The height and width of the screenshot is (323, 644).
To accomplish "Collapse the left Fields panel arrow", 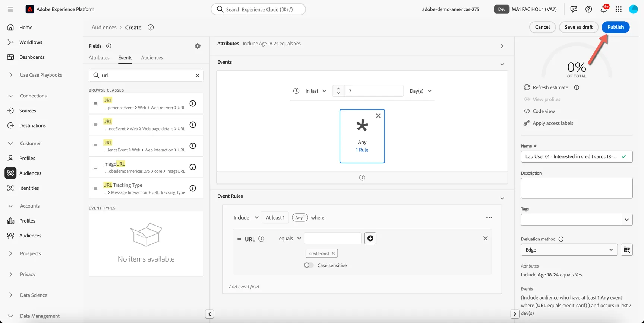I will [x=209, y=314].
